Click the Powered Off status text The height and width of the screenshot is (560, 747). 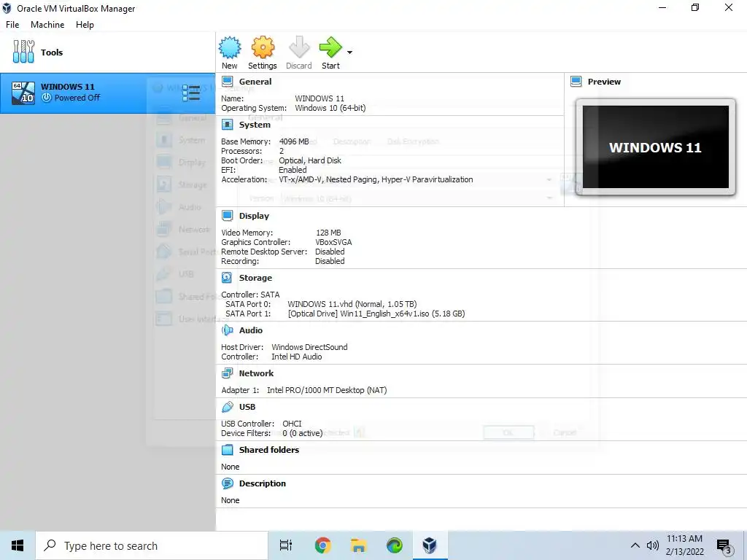click(x=77, y=98)
